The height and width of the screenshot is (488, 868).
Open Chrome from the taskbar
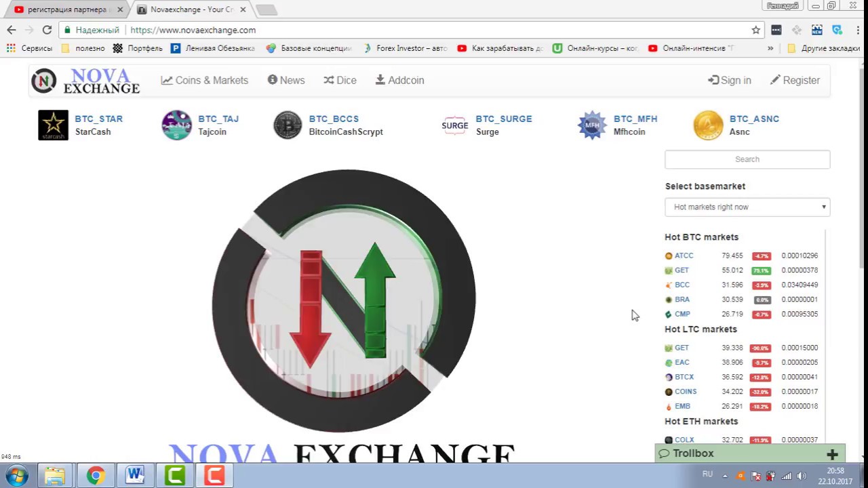(96, 475)
